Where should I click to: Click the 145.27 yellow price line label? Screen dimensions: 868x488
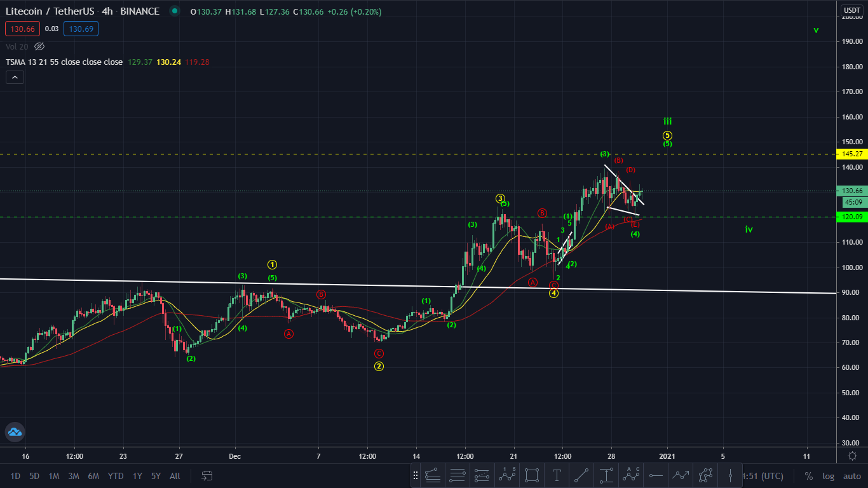click(852, 154)
